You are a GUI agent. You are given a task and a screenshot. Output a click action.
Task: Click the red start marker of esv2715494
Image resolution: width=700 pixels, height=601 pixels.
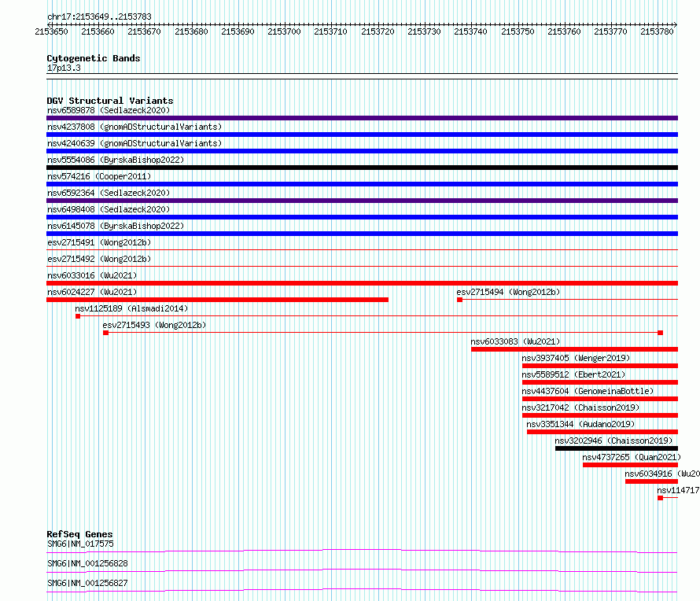pos(460,300)
